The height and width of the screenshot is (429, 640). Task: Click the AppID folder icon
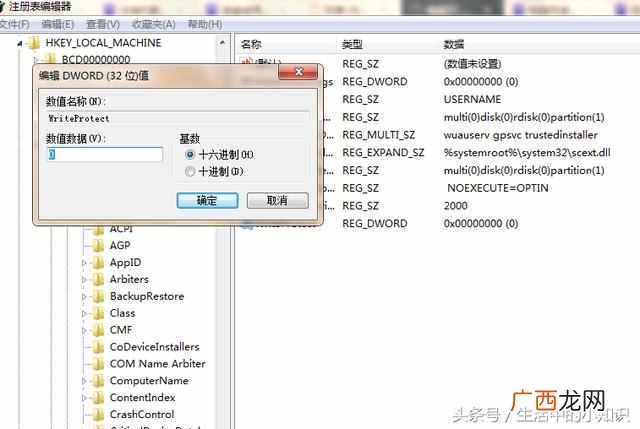click(98, 262)
